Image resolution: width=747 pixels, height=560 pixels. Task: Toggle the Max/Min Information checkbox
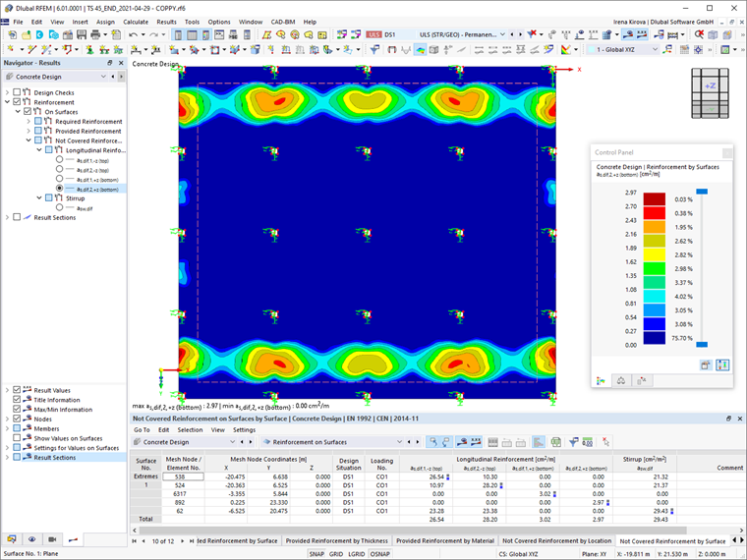click(17, 409)
